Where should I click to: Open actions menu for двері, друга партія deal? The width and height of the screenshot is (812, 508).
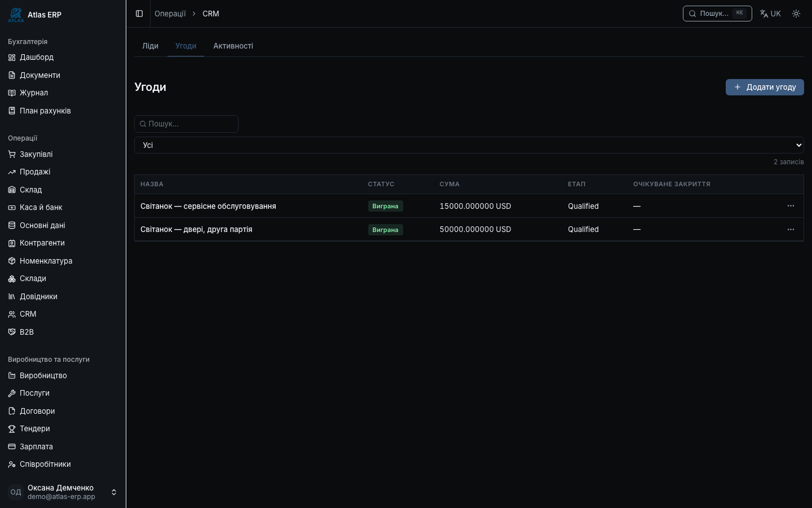click(791, 229)
